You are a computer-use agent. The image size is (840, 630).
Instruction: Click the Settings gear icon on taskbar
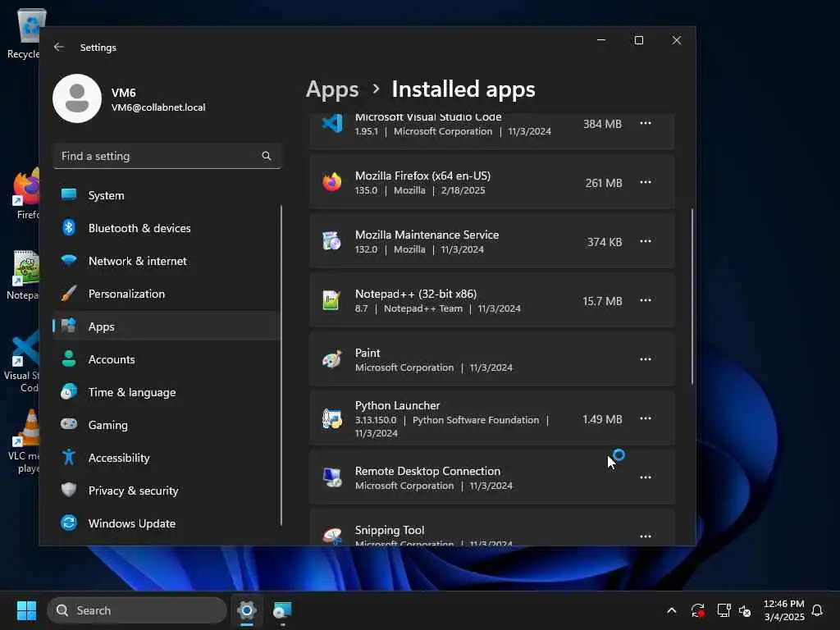pos(247,610)
